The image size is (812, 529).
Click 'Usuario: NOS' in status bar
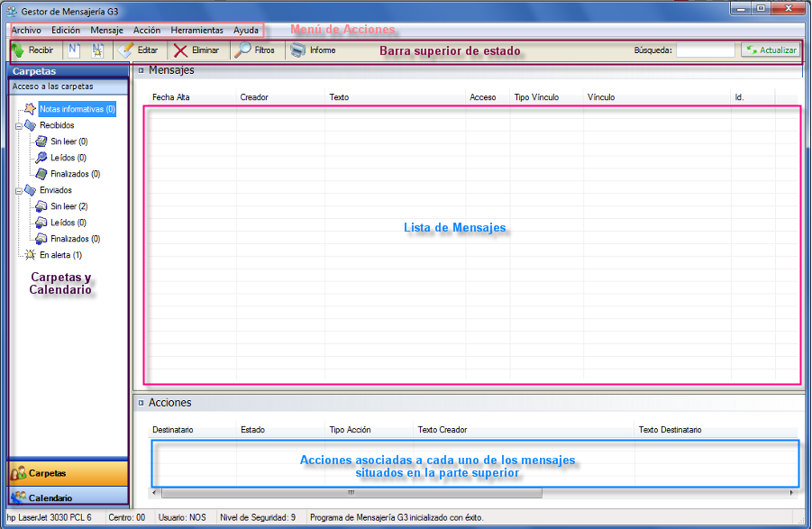pos(182,517)
